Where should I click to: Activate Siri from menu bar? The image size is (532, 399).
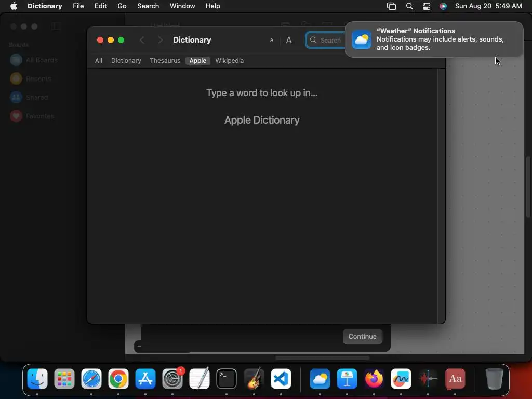coord(443,6)
